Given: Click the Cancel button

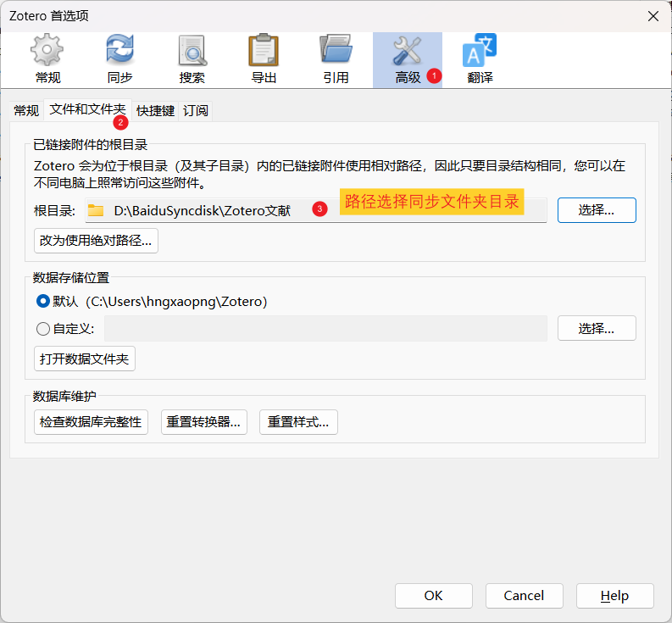Looking at the screenshot, I should 525,596.
